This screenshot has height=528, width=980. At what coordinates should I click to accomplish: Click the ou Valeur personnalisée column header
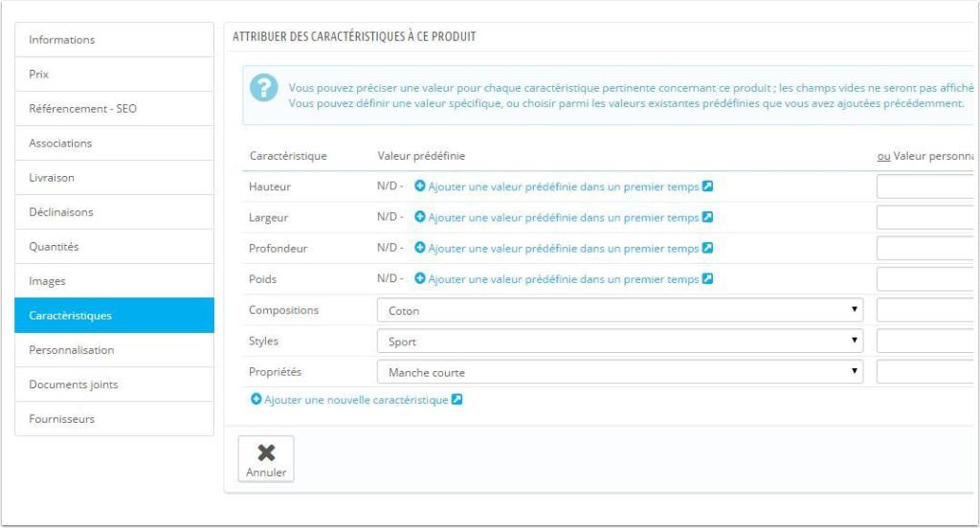click(925, 156)
